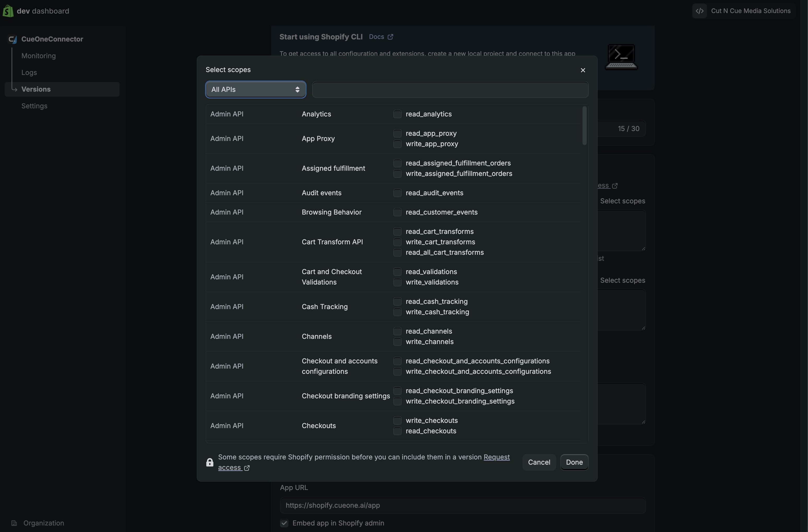
Task: Check the write_validations scope
Action: [x=397, y=283]
